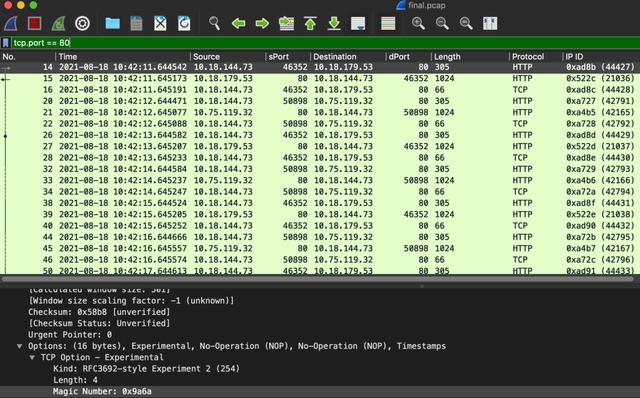Jump to first packet up arrow
This screenshot has width=640, height=398.
[310, 23]
